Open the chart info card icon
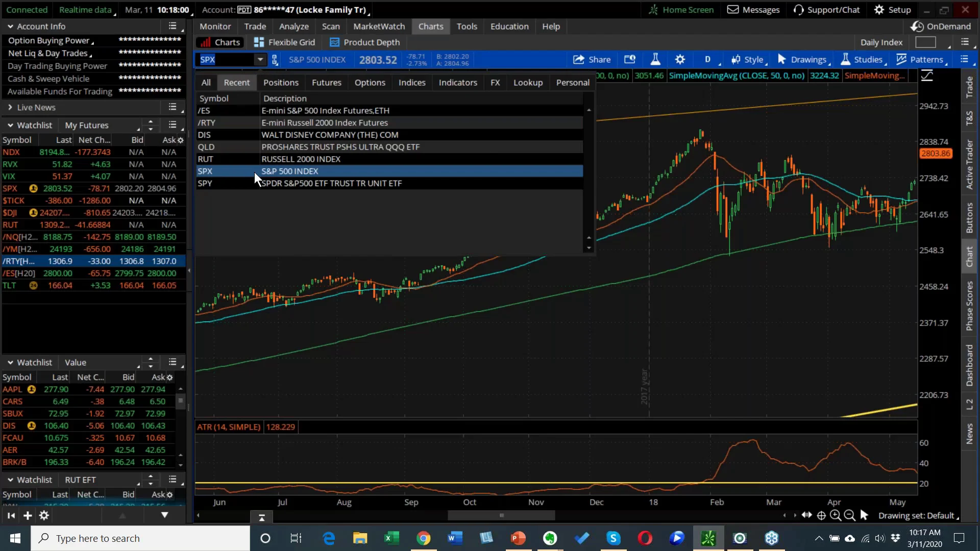This screenshot has width=980, height=551. (630, 60)
